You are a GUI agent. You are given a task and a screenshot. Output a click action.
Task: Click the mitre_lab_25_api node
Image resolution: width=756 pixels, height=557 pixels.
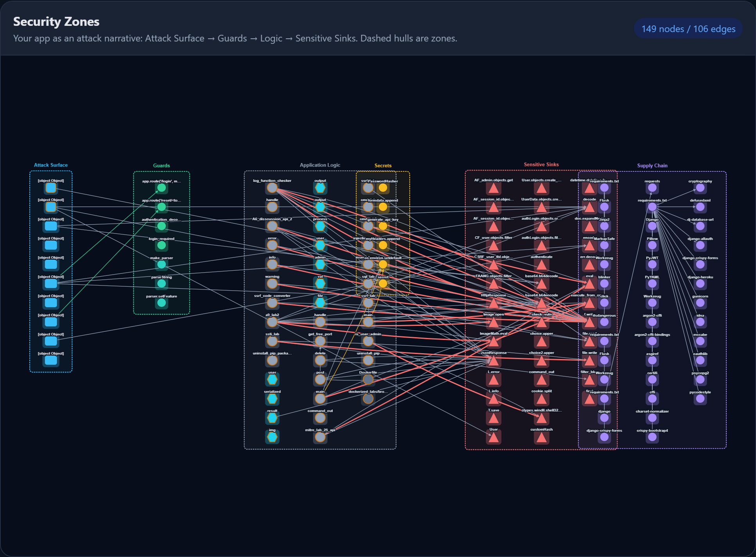point(320,437)
